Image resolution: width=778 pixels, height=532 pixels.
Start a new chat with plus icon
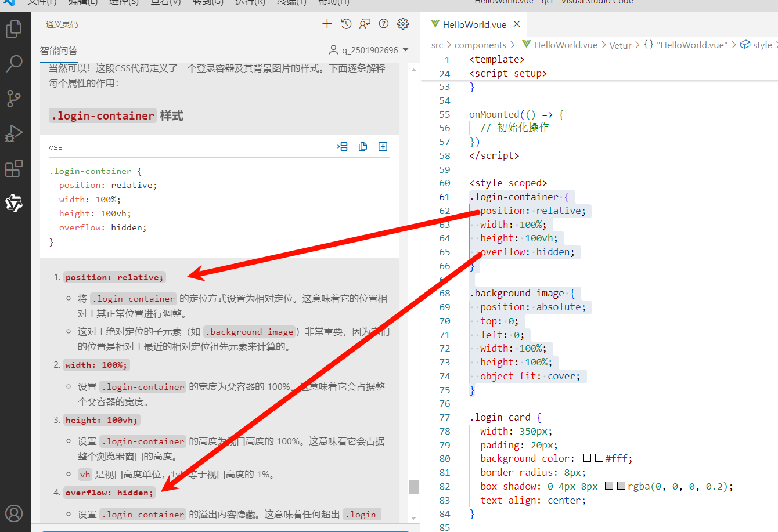[327, 24]
